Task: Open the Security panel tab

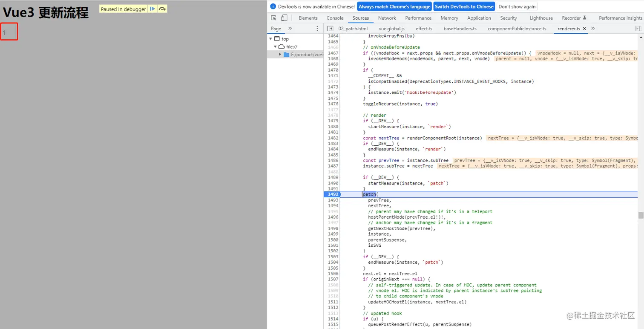Action: coord(509,18)
